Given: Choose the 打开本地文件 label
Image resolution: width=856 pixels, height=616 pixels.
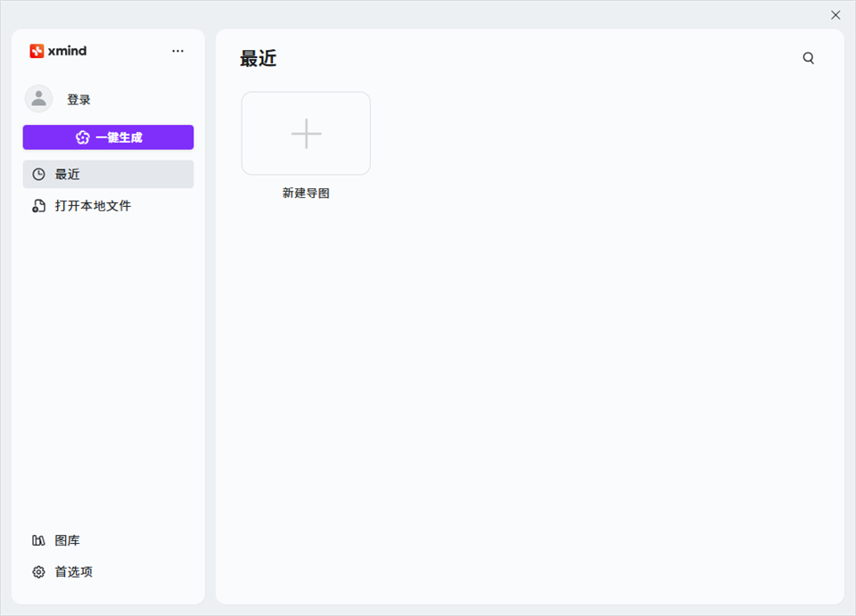Looking at the screenshot, I should tap(93, 206).
